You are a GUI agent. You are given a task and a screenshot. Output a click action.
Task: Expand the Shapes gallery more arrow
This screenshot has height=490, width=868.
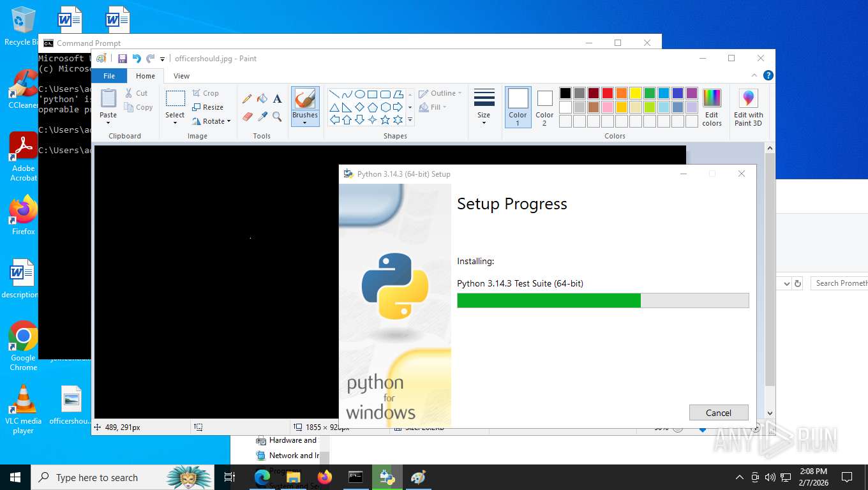coord(410,120)
